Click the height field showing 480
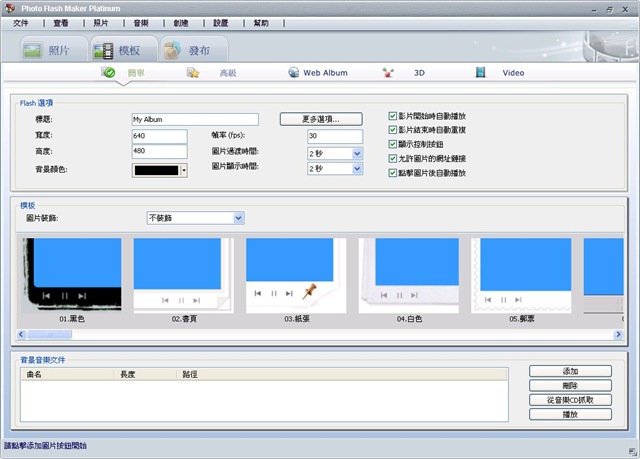Viewport: 640px width, 459px height. 160,151
